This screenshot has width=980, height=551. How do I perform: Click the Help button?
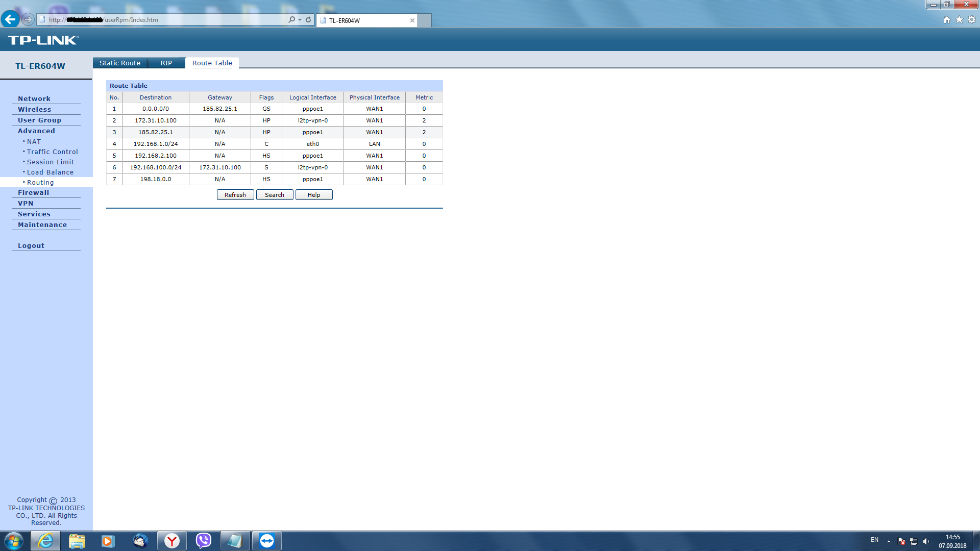314,195
